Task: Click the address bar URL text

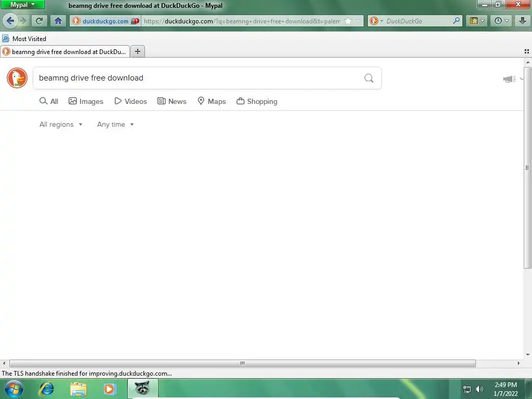Action: tap(242, 21)
